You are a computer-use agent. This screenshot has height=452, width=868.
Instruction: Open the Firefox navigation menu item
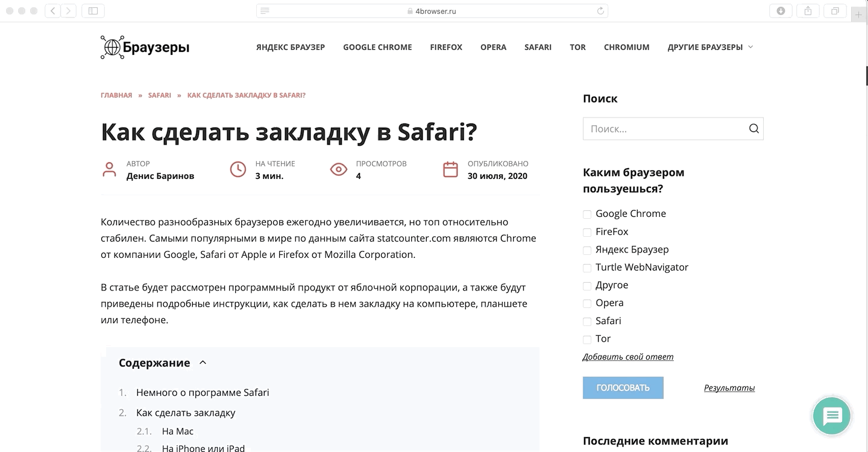coord(446,47)
